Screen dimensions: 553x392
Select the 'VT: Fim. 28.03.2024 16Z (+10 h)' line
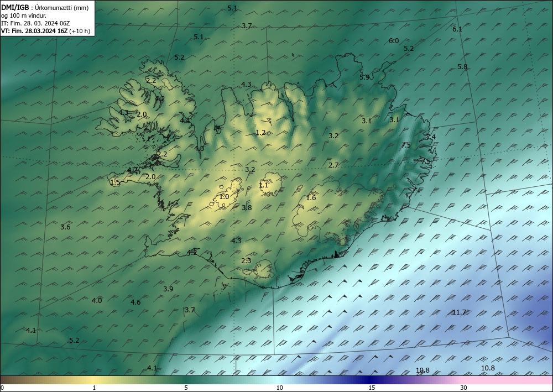coord(45,31)
